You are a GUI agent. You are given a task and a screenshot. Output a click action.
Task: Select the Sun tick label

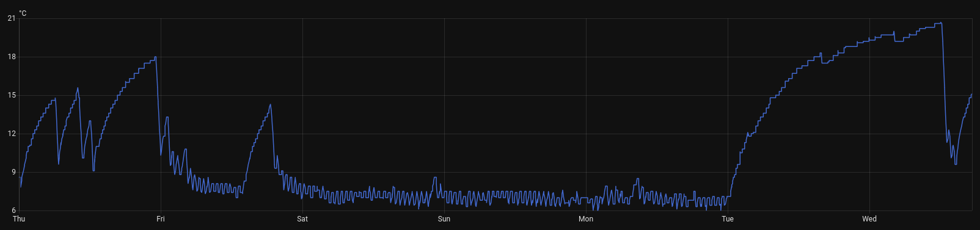[x=444, y=219]
